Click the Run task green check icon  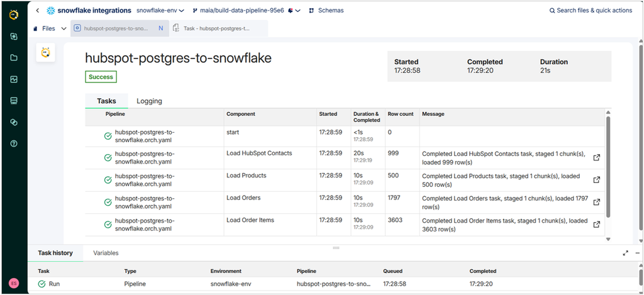point(42,284)
